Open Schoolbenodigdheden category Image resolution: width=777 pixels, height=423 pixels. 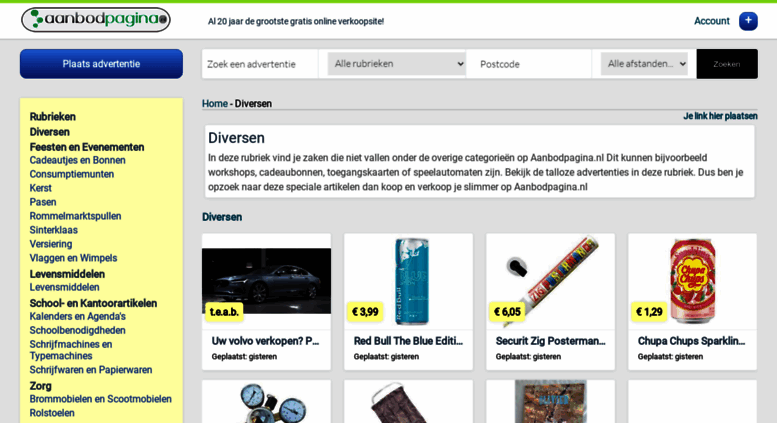click(77, 330)
